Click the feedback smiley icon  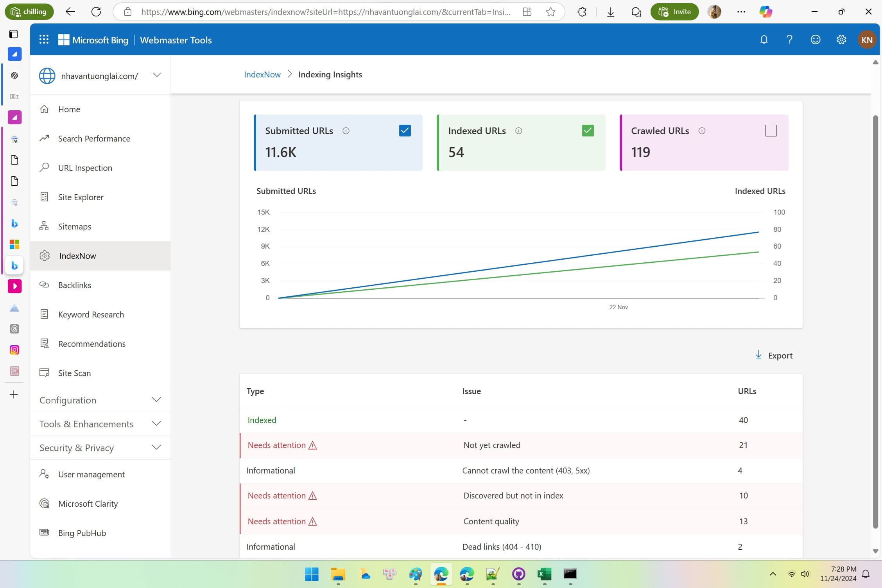[815, 39]
